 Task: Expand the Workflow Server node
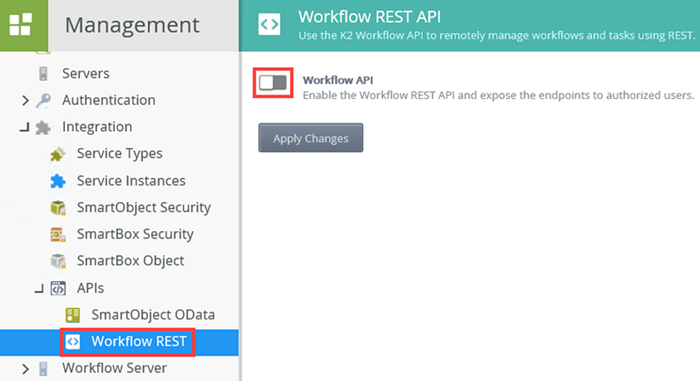25,369
